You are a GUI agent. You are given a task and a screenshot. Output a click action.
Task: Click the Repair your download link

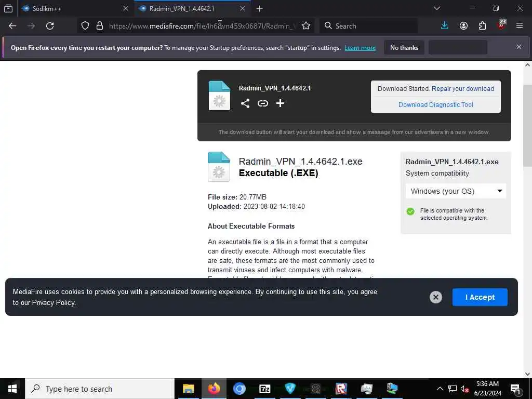pyautogui.click(x=463, y=88)
